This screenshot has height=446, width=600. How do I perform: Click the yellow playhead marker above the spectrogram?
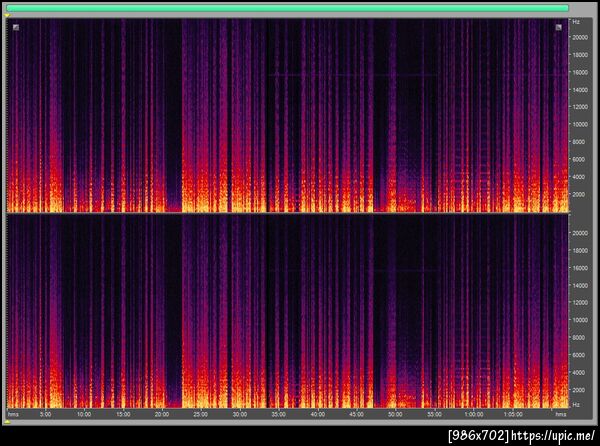coord(7,15)
